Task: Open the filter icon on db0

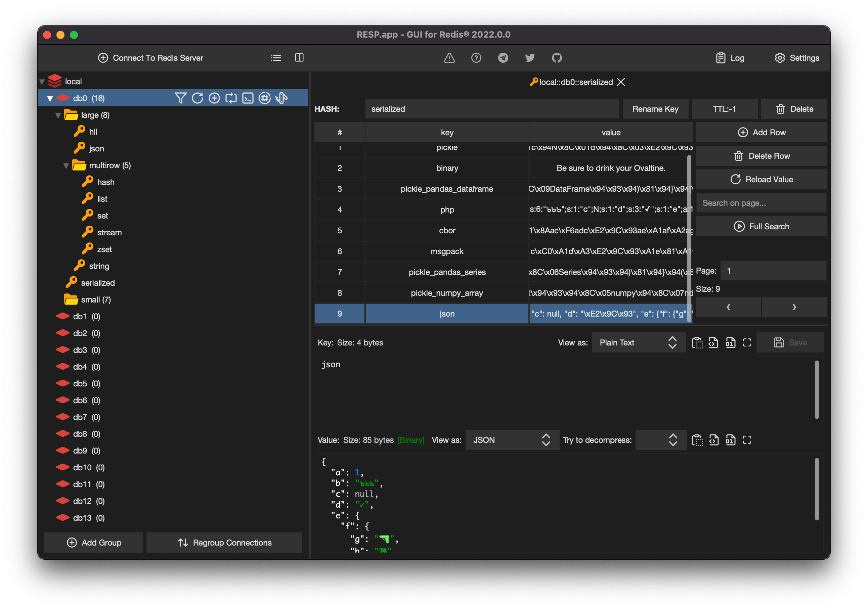Action: pos(181,98)
